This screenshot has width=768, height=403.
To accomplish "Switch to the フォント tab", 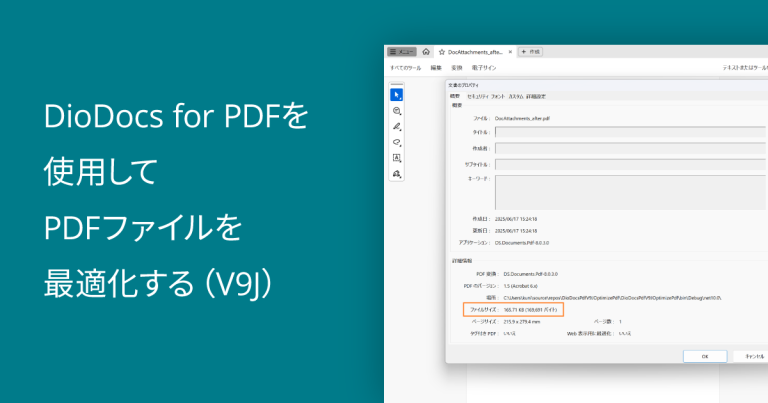I will [x=498, y=96].
